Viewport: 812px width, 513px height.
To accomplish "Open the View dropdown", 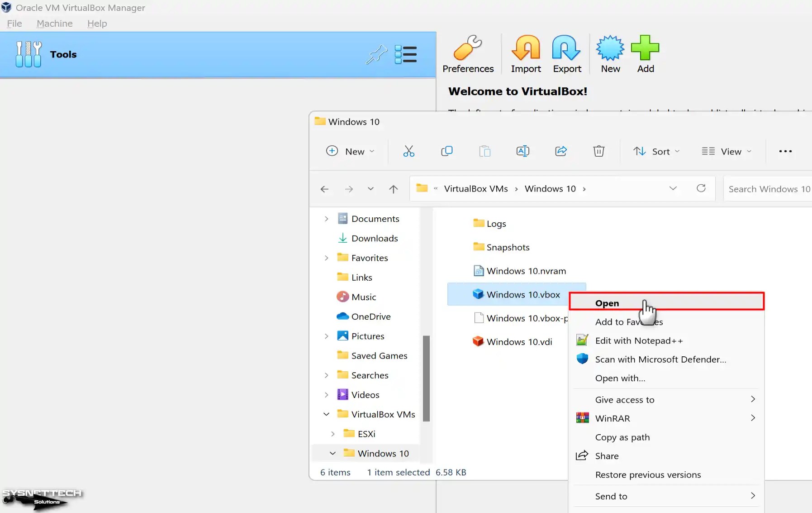I will 726,151.
